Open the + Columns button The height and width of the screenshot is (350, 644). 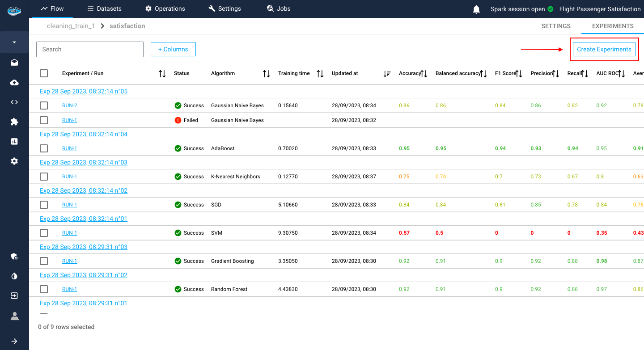pyautogui.click(x=173, y=49)
